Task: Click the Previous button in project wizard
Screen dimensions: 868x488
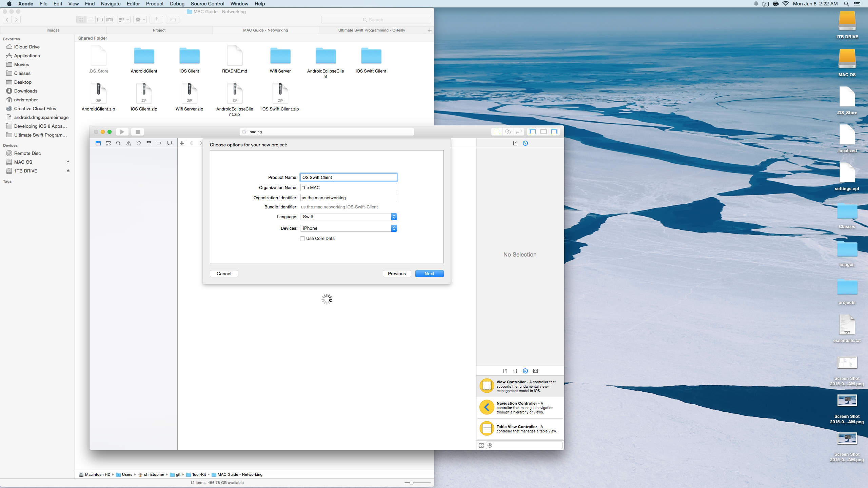Action: coord(397,273)
